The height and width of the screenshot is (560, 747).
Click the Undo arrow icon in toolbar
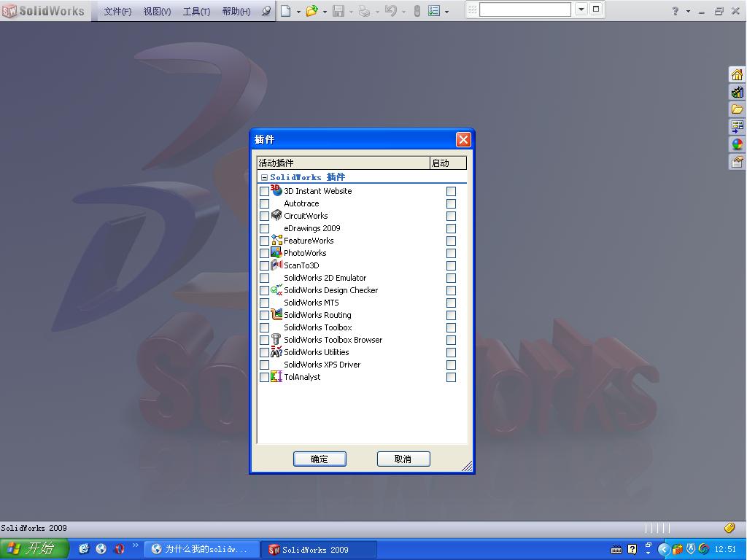point(391,10)
